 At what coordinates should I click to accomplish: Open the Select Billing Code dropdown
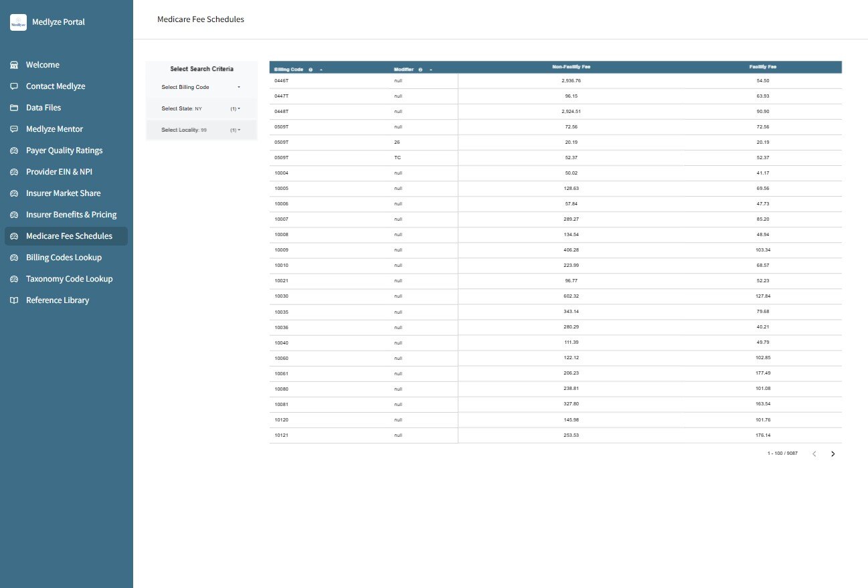point(201,87)
